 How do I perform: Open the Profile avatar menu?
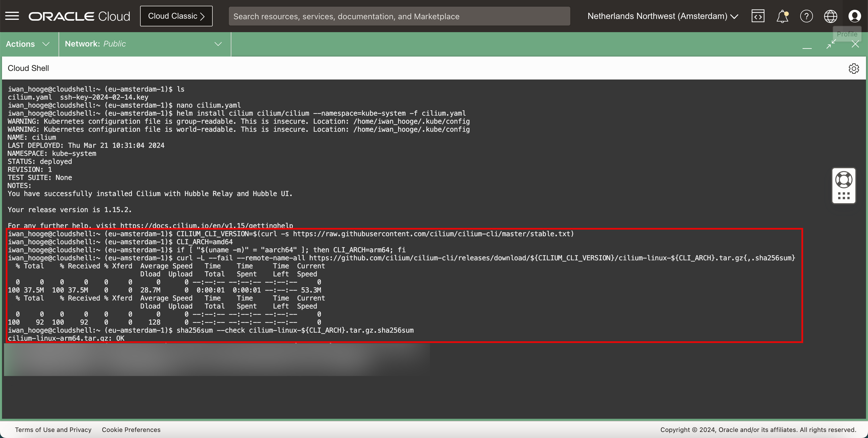855,16
